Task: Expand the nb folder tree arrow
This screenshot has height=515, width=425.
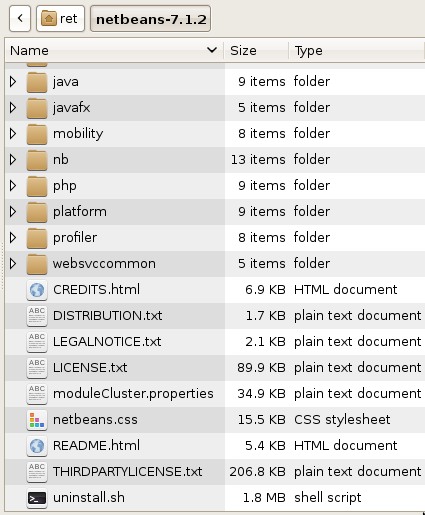Action: click(13, 160)
